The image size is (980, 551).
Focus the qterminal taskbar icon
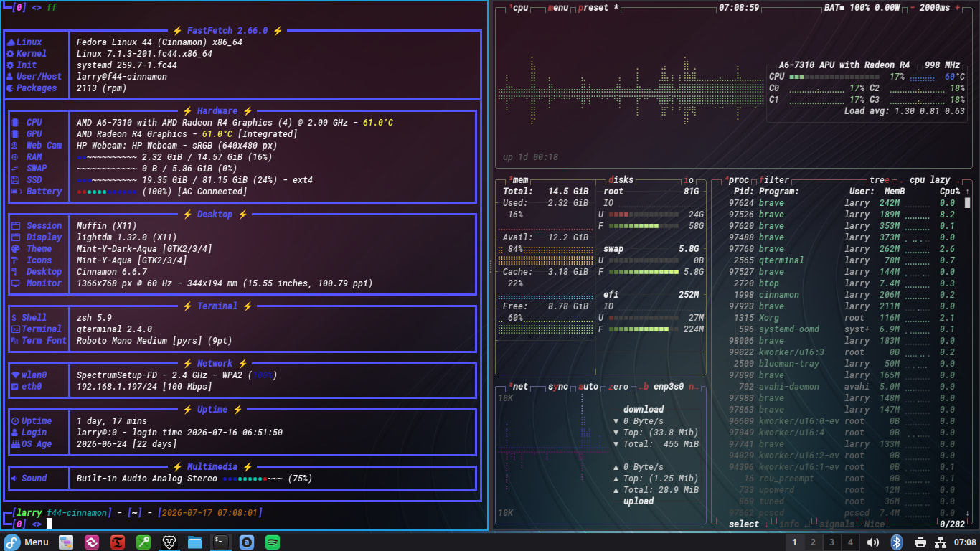(x=220, y=542)
